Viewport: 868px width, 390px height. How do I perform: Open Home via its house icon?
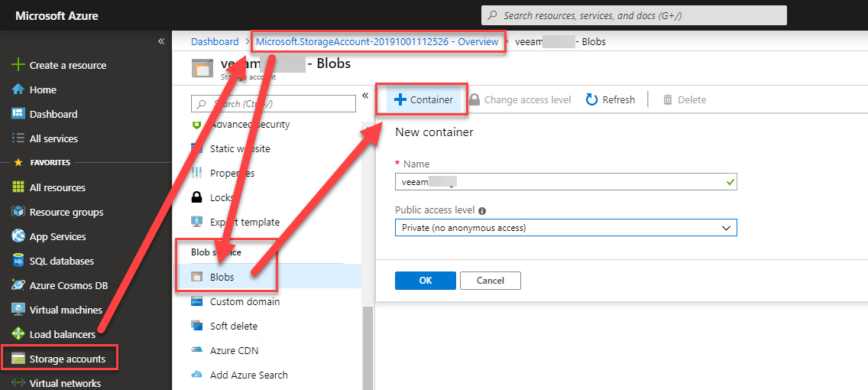[x=18, y=89]
